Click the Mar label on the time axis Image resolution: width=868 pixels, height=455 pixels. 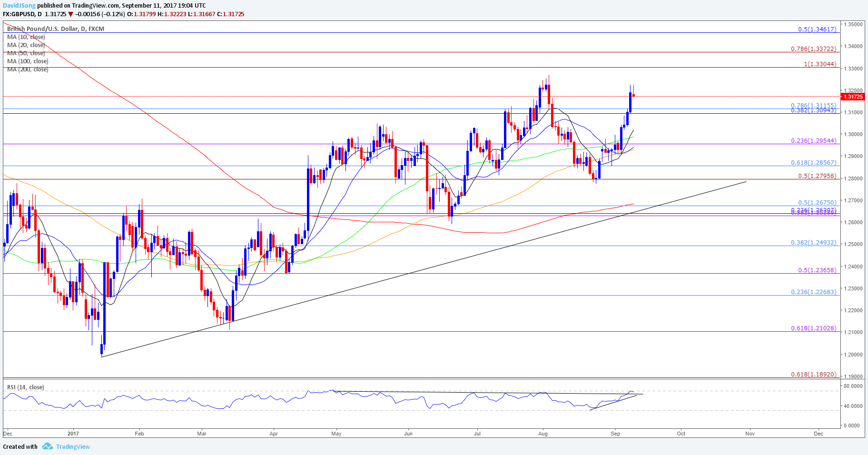(202, 434)
